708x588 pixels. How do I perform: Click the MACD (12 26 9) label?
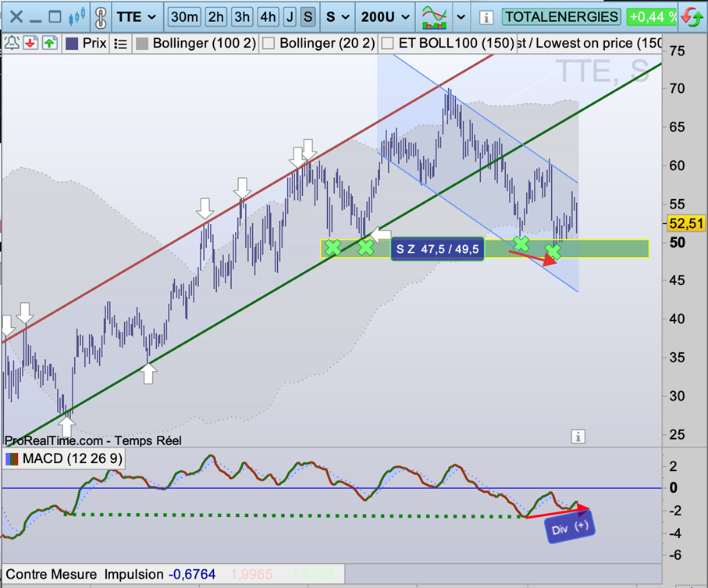tap(73, 459)
